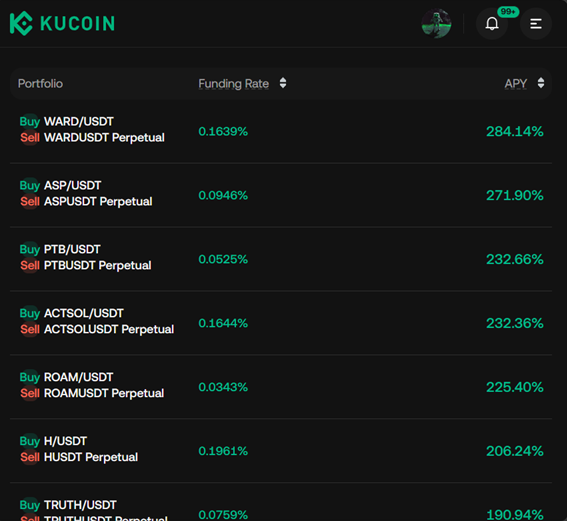The width and height of the screenshot is (567, 521).
Task: Click APY value 190.94%
Action: click(515, 515)
